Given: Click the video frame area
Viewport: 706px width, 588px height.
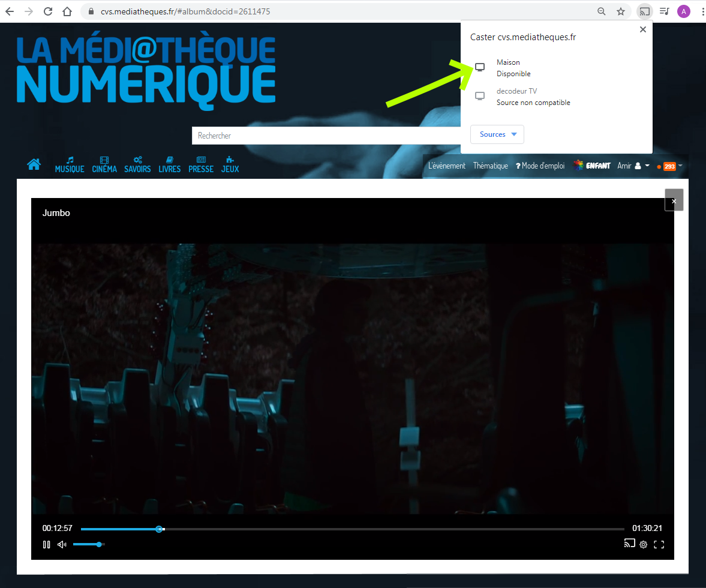Looking at the screenshot, I should 353,378.
